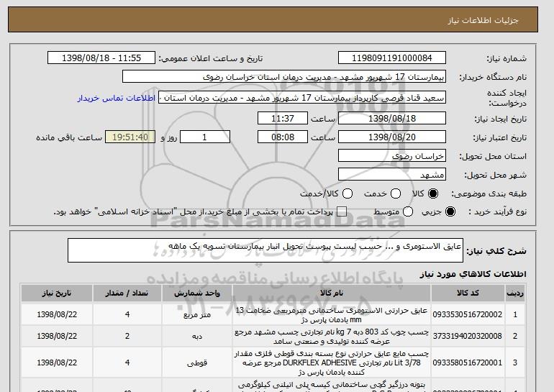Click the creation time field 11:37
The image size is (554, 392).
click(283, 118)
